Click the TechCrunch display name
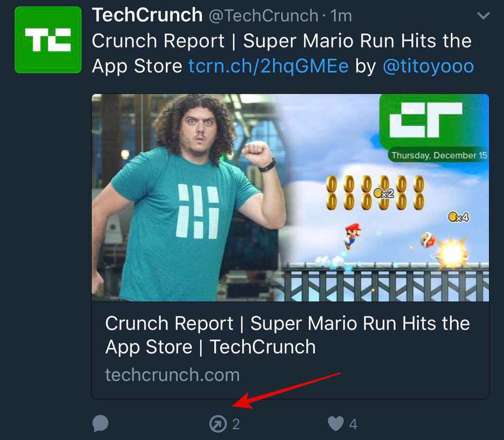 (147, 15)
